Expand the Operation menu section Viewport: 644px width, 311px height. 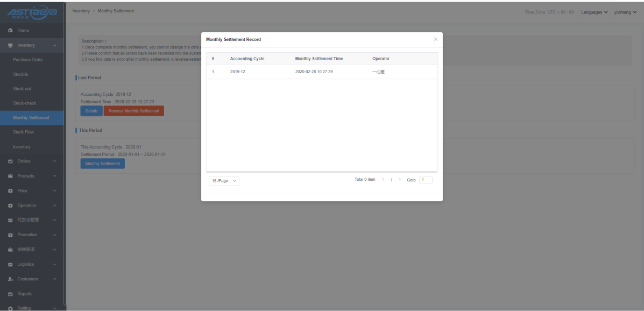coord(31,206)
